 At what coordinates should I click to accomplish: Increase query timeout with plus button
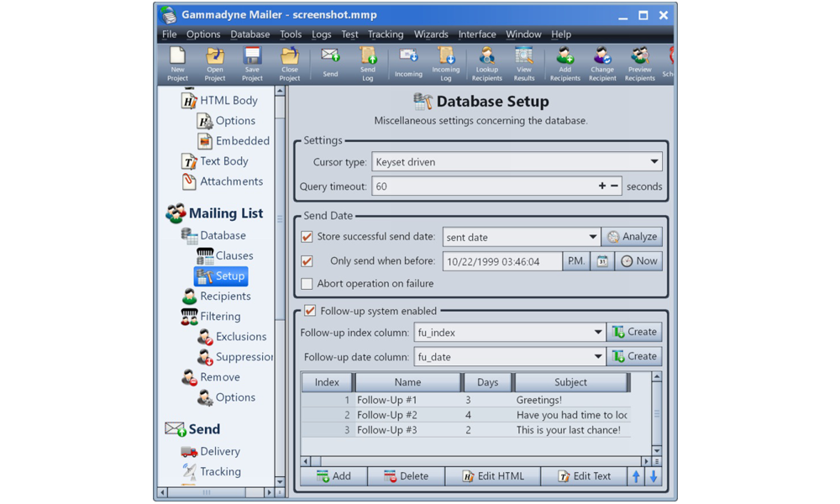pos(601,186)
